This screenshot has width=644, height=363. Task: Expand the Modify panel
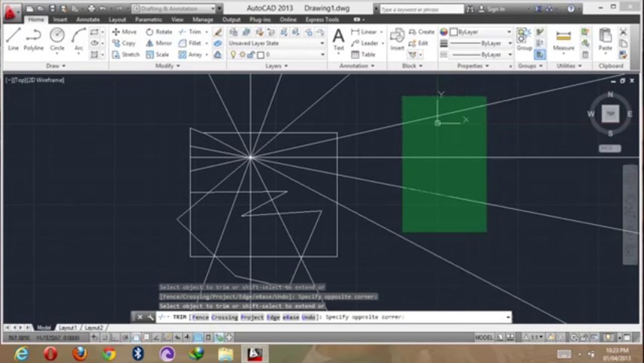pyautogui.click(x=168, y=66)
